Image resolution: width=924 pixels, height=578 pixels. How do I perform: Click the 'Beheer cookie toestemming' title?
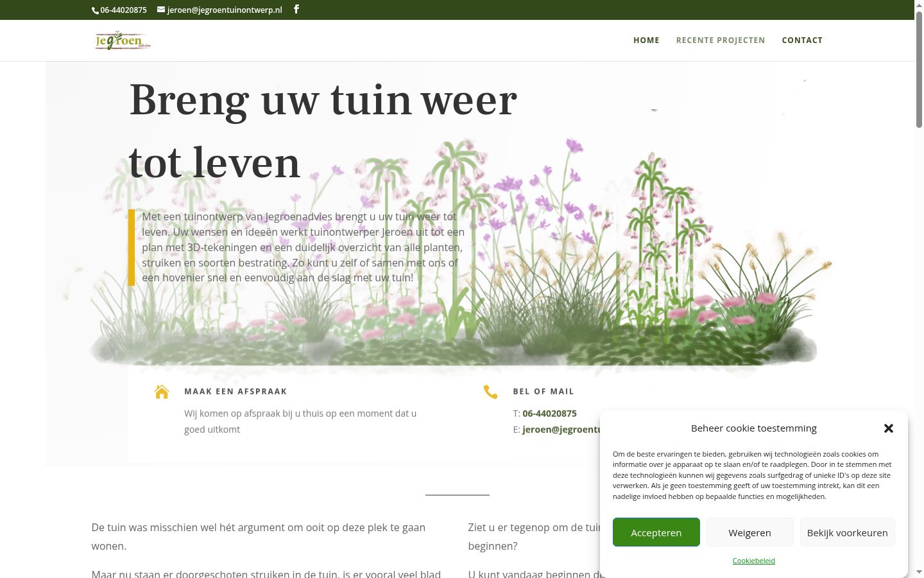point(754,428)
